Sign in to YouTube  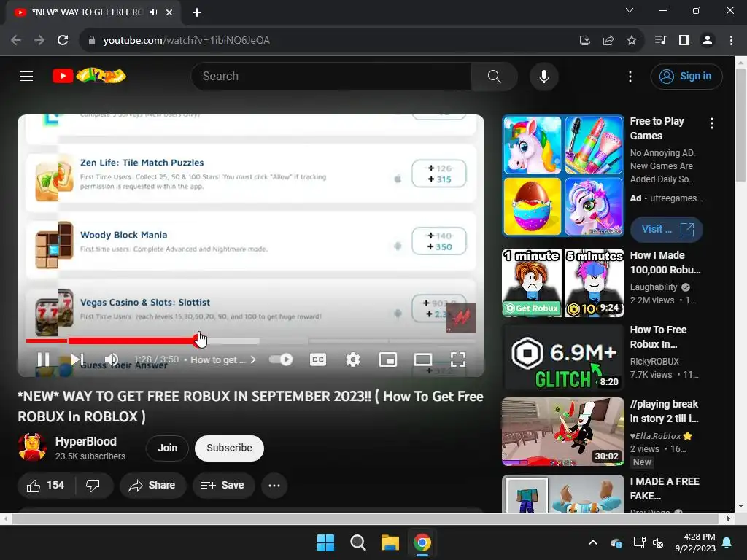(686, 76)
